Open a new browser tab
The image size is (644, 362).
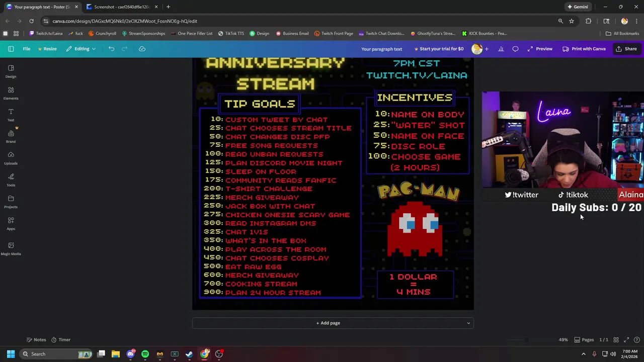(x=168, y=7)
